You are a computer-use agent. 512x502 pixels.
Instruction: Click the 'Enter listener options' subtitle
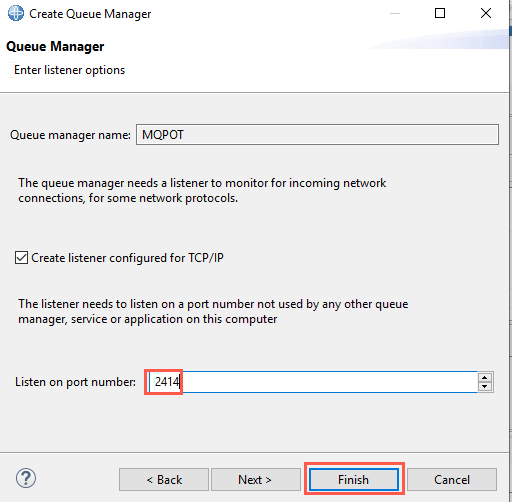point(69,70)
